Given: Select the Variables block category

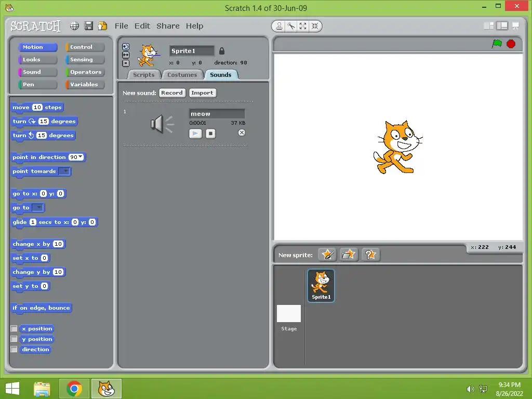Looking at the screenshot, I should (85, 84).
